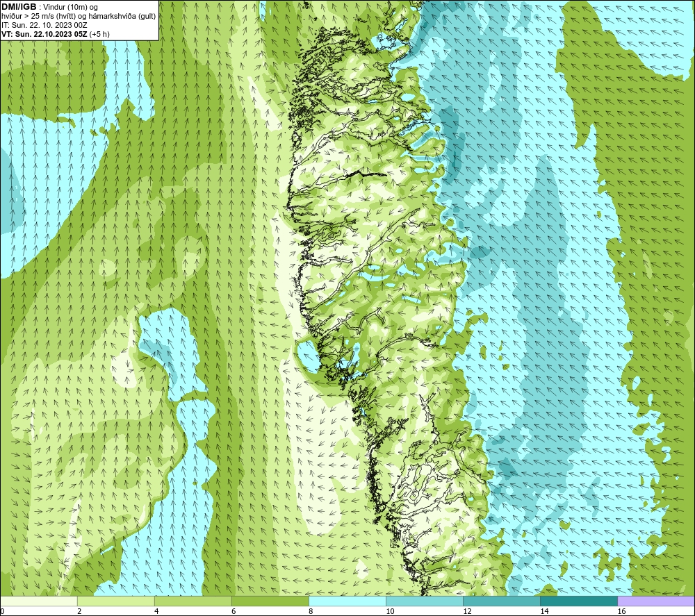Image resolution: width=695 pixels, height=616 pixels.
Task: Click the 12–14 m/s teal legend swatch
Action: tap(502, 601)
